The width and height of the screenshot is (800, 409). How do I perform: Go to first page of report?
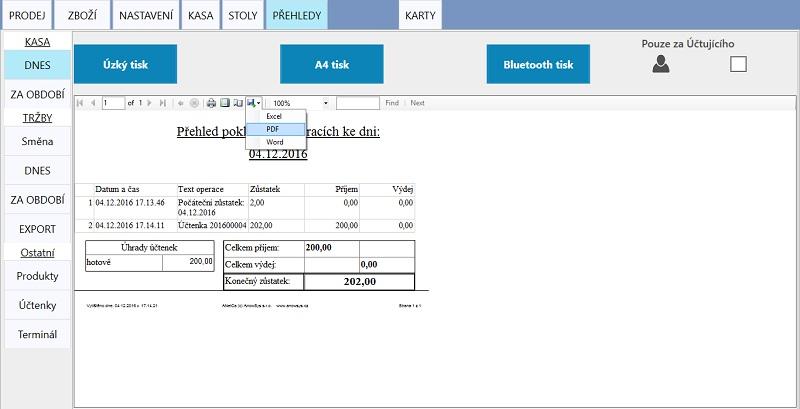coord(80,103)
